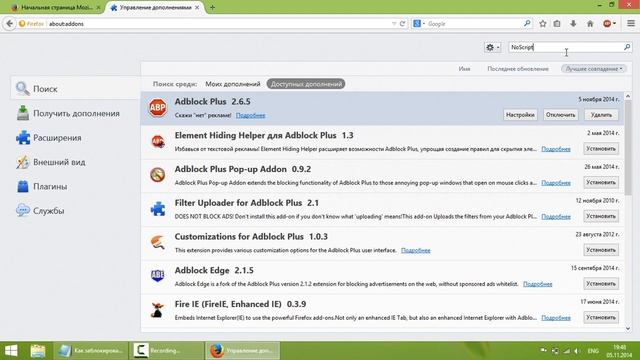Image resolution: width=640 pixels, height=360 pixels.
Task: Click the Customizations for Adblock Plus icon
Action: (x=158, y=242)
